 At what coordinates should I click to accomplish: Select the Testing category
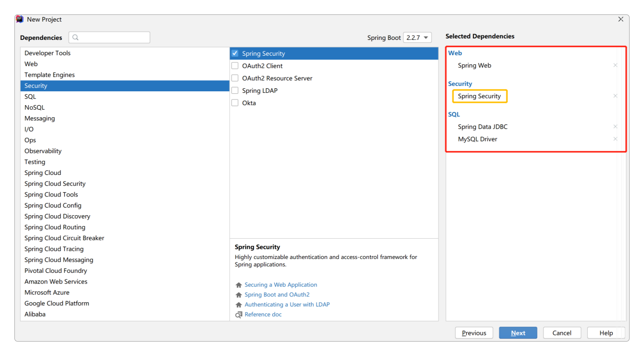pyautogui.click(x=125, y=162)
